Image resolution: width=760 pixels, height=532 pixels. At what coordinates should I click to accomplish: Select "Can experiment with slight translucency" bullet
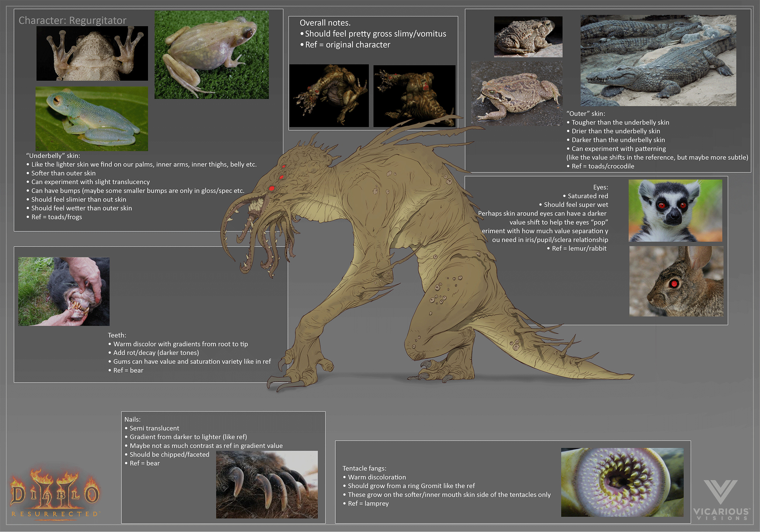(88, 182)
